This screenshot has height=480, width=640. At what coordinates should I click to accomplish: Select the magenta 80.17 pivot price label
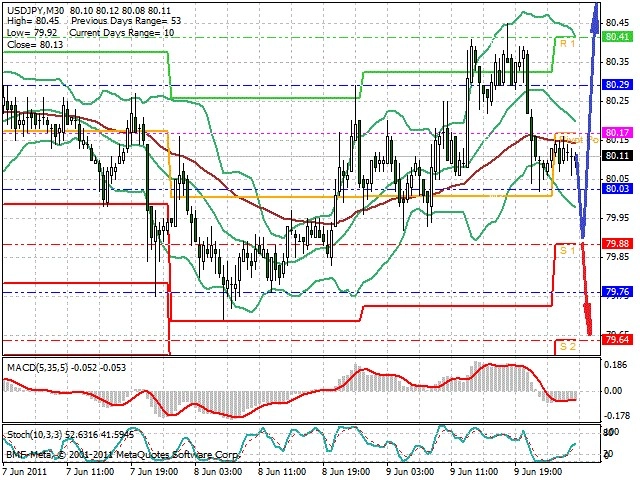pos(618,133)
